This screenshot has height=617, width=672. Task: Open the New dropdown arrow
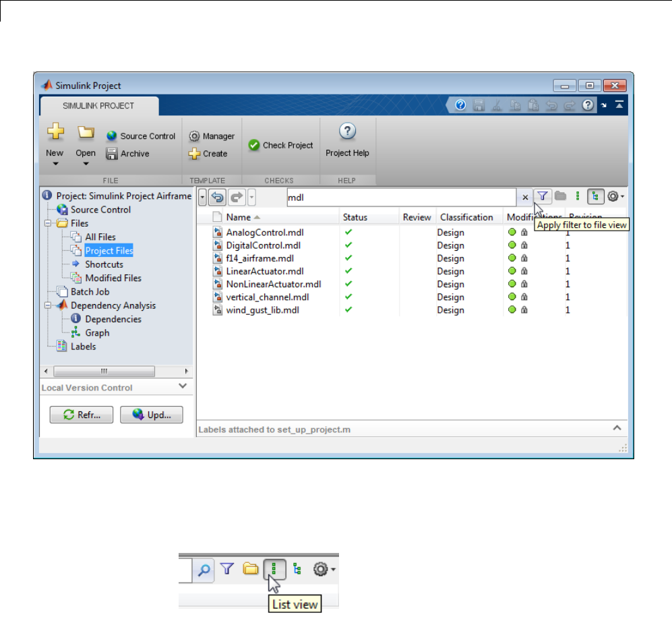coord(55,164)
